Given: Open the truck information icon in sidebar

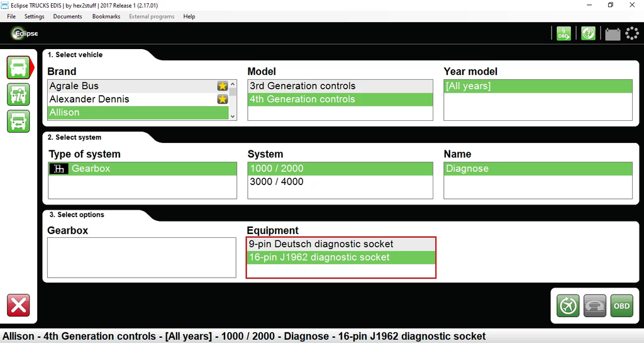Looking at the screenshot, I should [18, 94].
